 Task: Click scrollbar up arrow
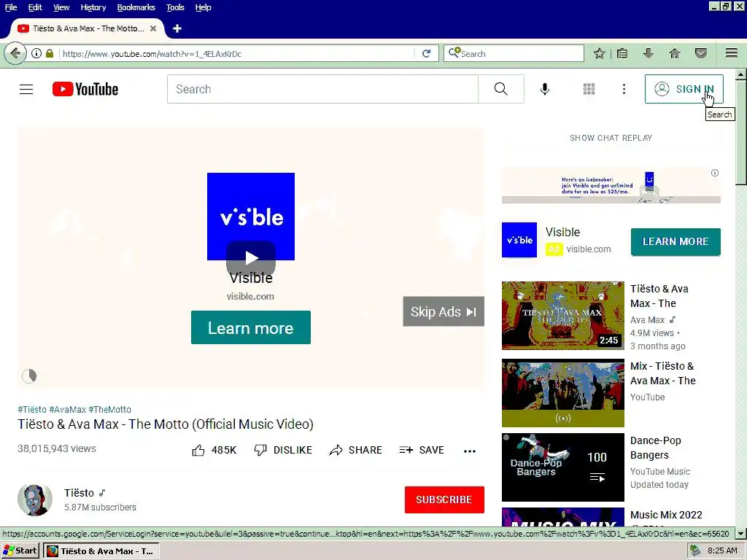(741, 75)
